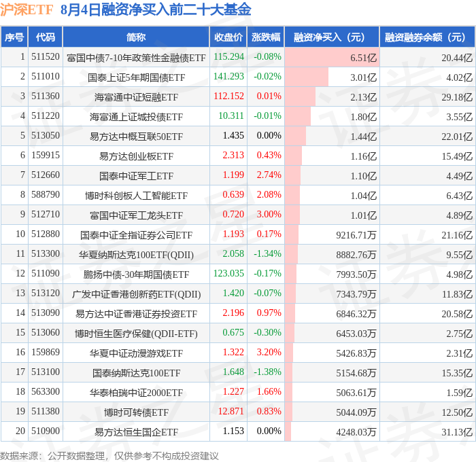Select fund code 510900
Image resolution: width=476 pixels, height=462 pixels.
coord(46,431)
